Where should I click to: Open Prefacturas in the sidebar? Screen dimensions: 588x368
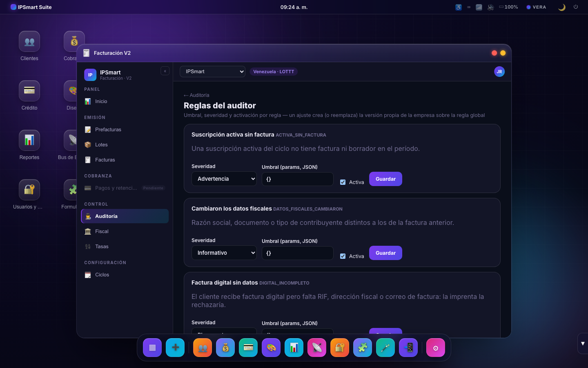pos(125,130)
